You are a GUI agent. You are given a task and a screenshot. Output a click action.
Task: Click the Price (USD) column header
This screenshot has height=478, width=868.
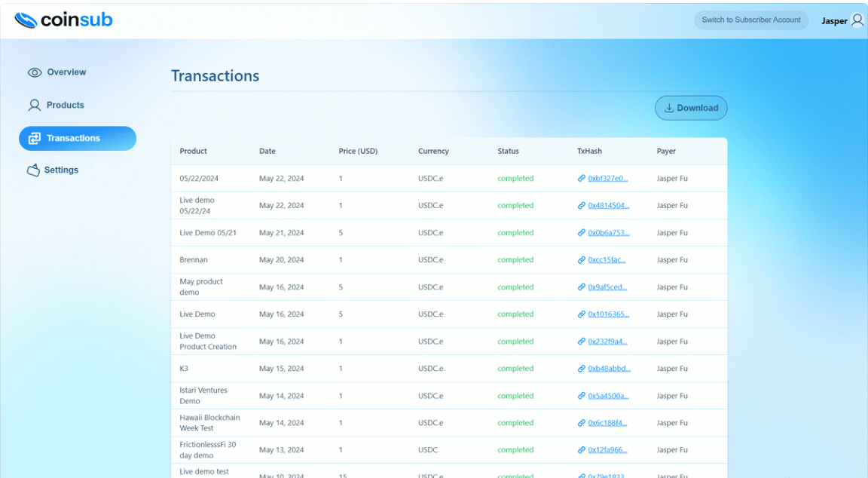coord(358,152)
